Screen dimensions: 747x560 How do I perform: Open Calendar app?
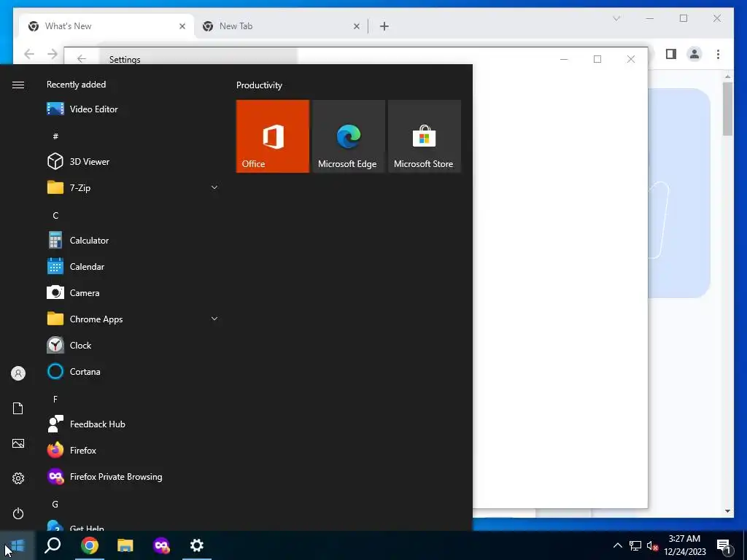click(x=133, y=267)
